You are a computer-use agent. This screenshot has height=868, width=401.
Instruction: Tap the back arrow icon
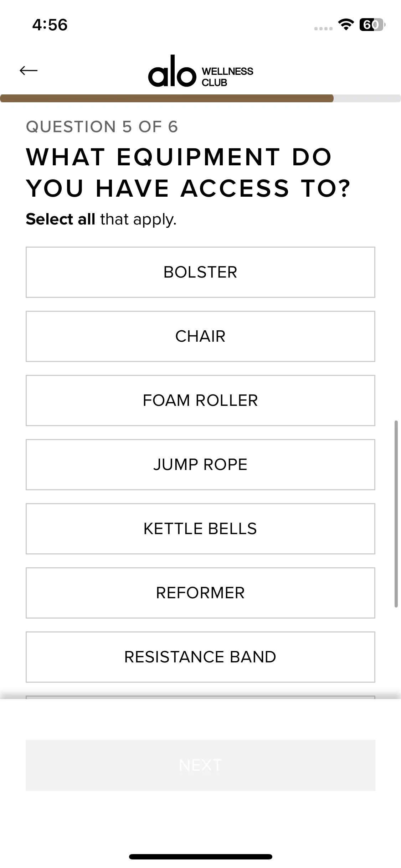[x=29, y=71]
